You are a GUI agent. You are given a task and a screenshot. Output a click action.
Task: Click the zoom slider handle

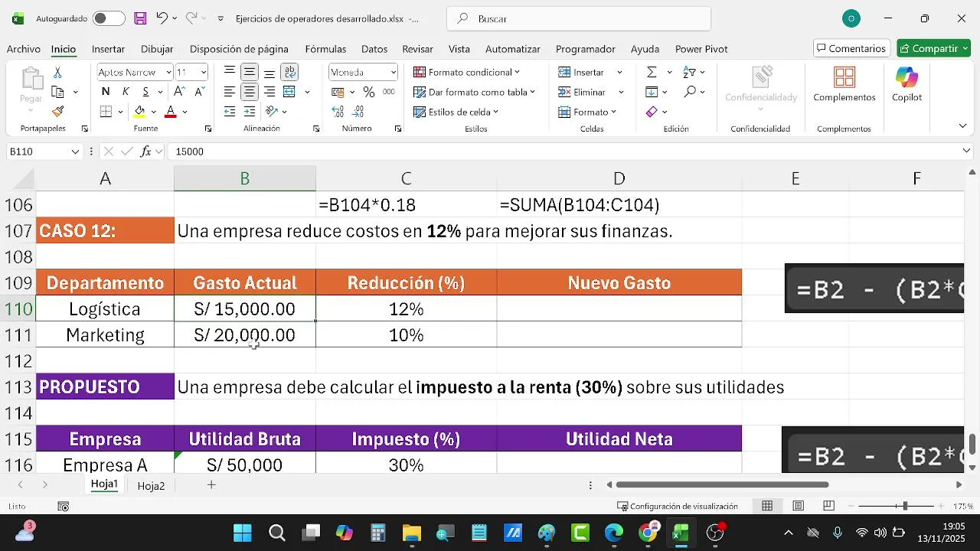[x=905, y=506]
